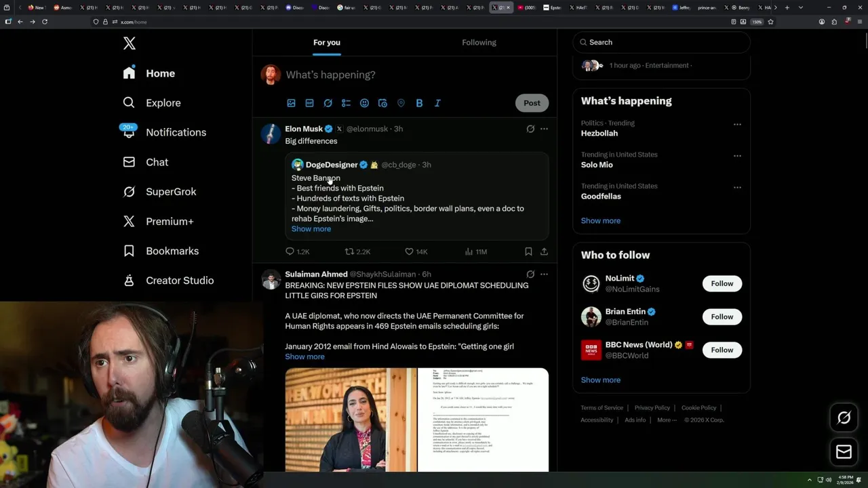Open Terms of Service link
The image size is (868, 488).
pos(602,408)
